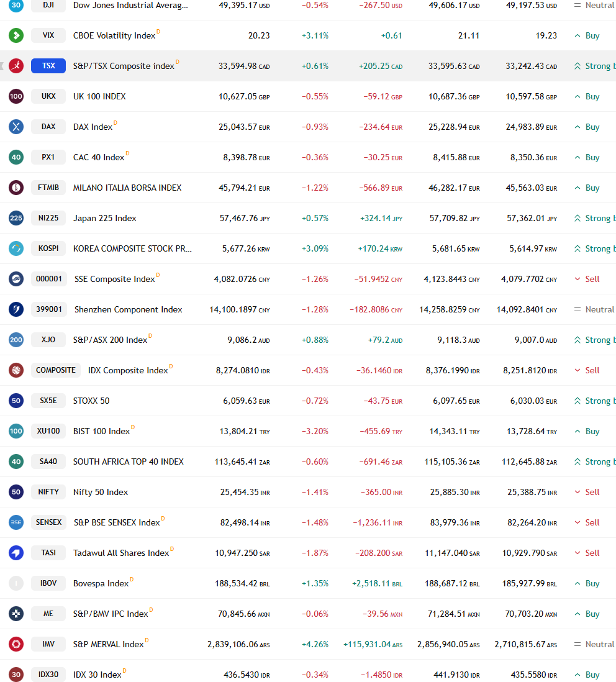
Task: Click STOXX 50 price 6,059.63 EUR
Action: pos(247,401)
